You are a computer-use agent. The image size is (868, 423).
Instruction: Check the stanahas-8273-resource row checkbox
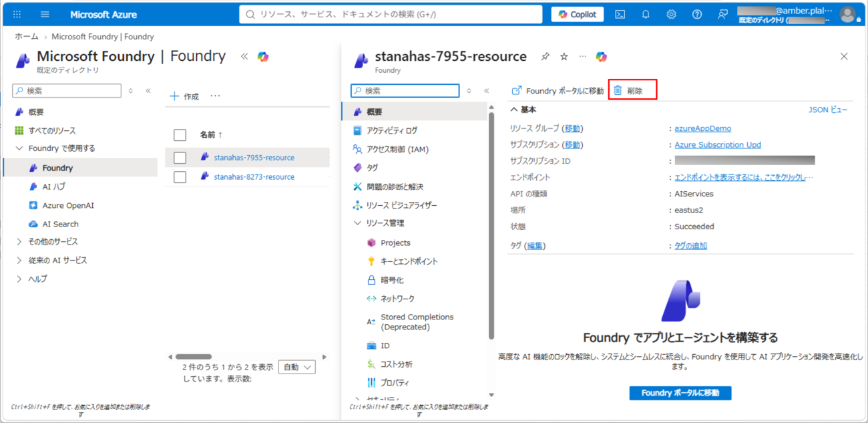click(x=180, y=177)
